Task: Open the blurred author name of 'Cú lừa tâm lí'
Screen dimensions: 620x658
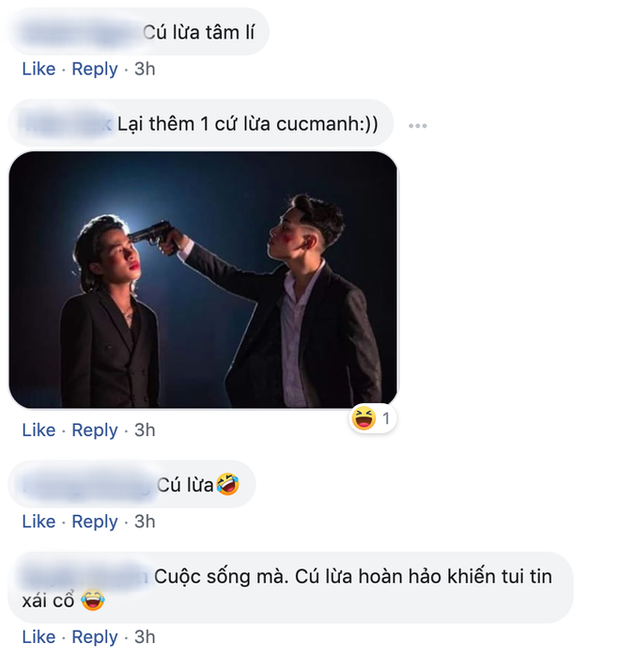Action: 80,33
